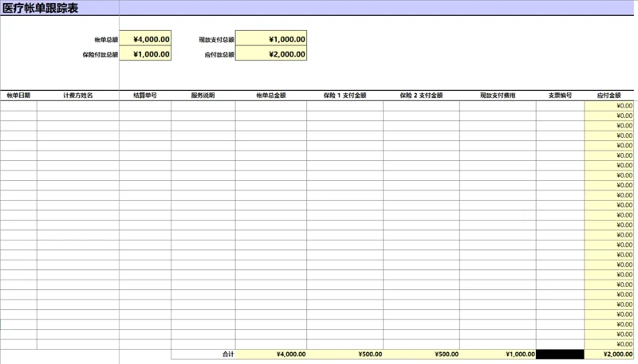Click the blacked-out cell in 合计 row

pyautogui.click(x=560, y=354)
